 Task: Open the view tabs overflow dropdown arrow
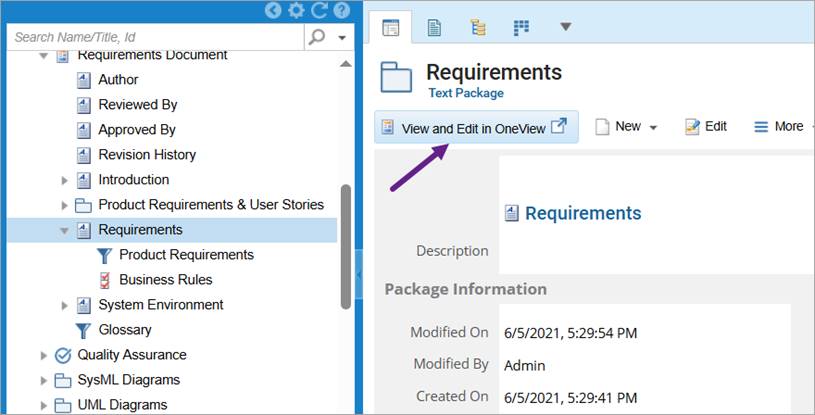click(565, 27)
